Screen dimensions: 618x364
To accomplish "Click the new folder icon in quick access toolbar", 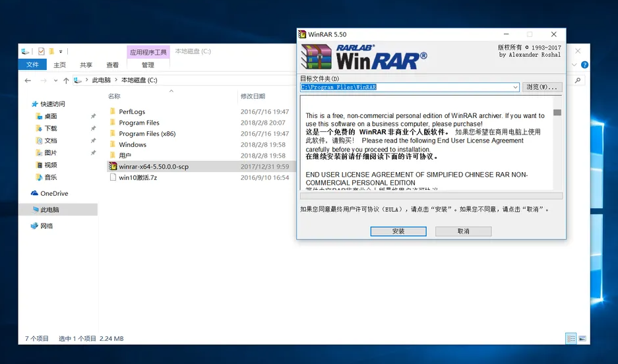I will tap(51, 51).
